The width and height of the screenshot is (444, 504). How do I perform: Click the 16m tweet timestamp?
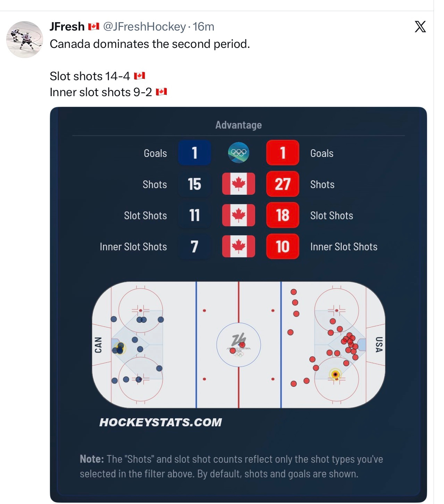click(203, 27)
